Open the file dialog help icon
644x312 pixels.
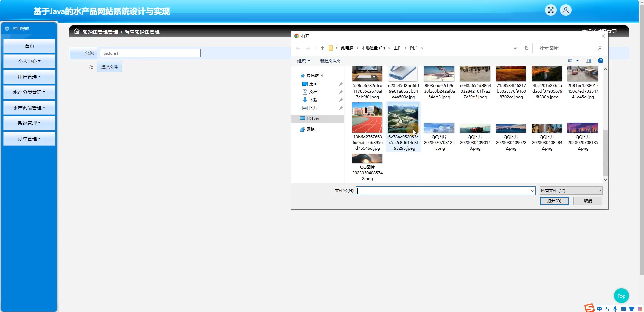click(601, 61)
